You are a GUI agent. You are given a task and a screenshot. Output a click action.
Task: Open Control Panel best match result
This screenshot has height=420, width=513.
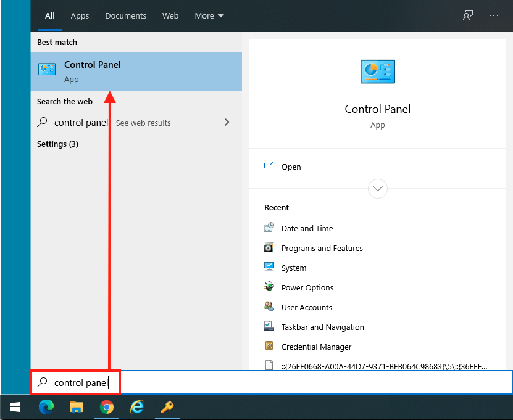click(x=136, y=72)
